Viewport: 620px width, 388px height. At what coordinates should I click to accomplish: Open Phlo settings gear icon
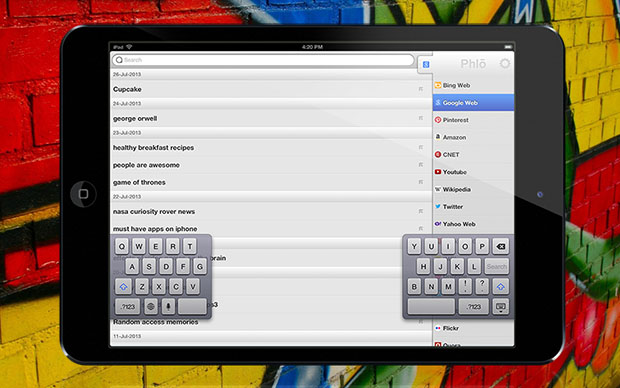pos(505,63)
